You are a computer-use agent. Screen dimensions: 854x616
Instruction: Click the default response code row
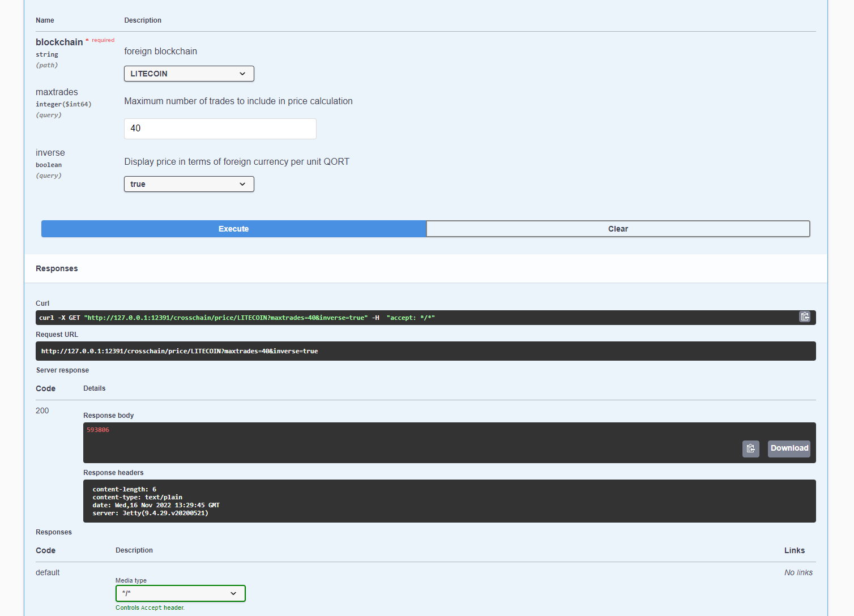[x=48, y=572]
